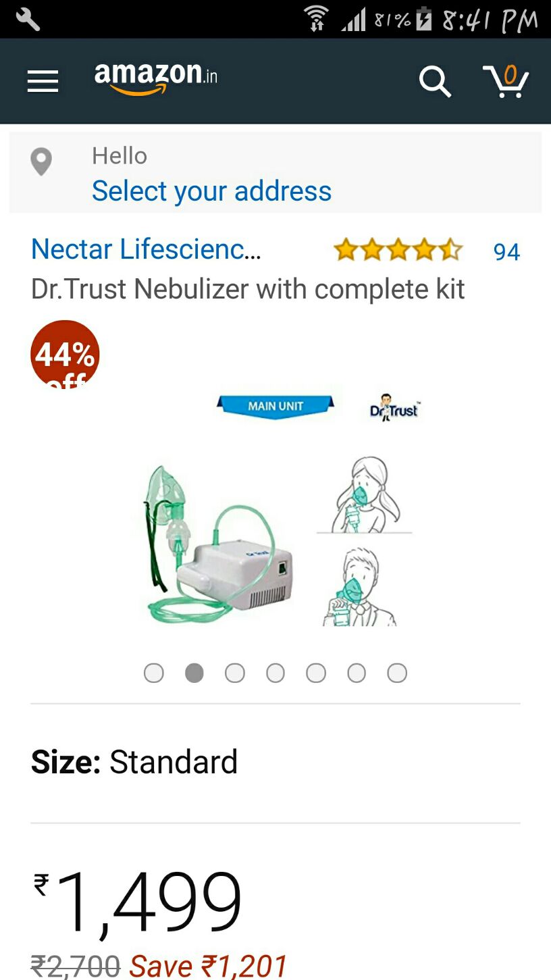Click Select your address link
The width and height of the screenshot is (551, 980).
211,191
